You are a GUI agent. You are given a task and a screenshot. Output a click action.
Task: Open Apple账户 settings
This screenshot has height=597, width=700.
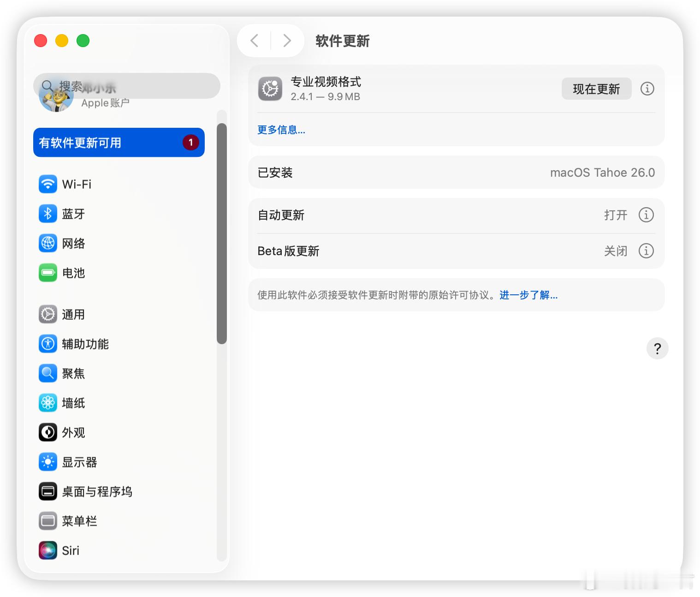(x=105, y=103)
